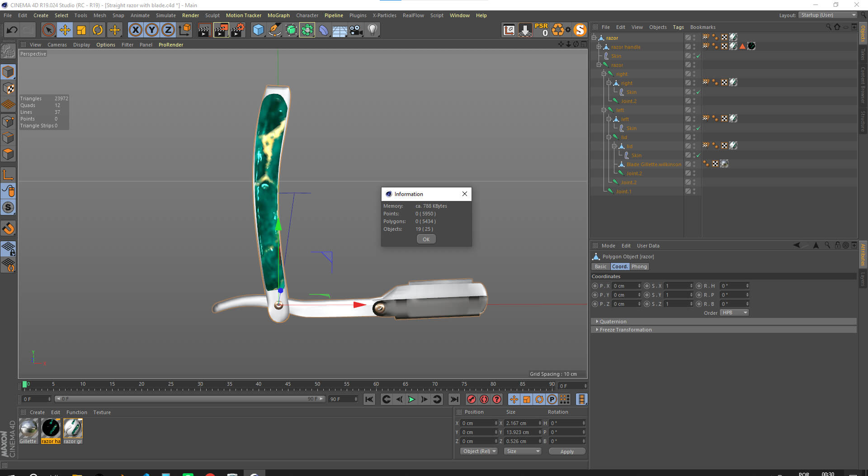Screen dimensions: 868x476
Task: Toggle Y axis lock
Action: coord(152,30)
